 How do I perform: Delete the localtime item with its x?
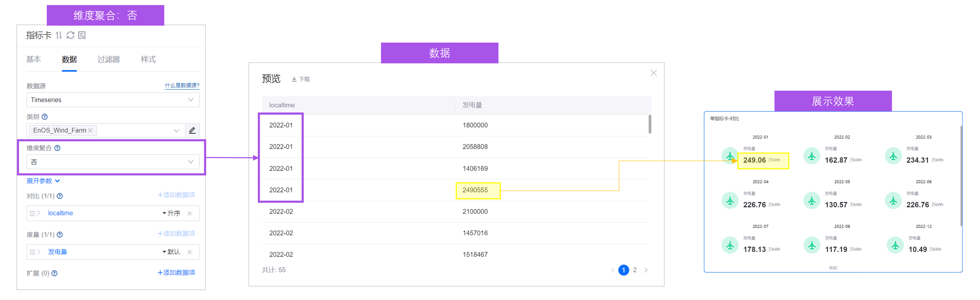coord(190,214)
